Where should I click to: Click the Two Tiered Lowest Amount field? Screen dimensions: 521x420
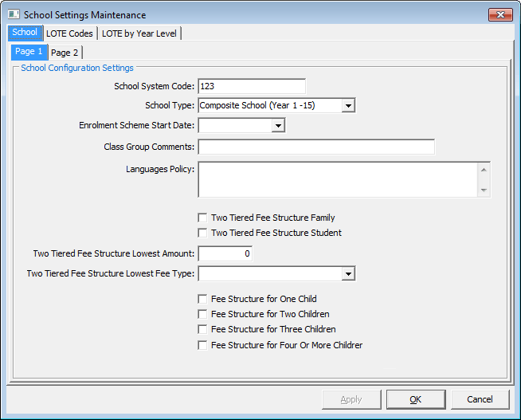pyautogui.click(x=225, y=253)
